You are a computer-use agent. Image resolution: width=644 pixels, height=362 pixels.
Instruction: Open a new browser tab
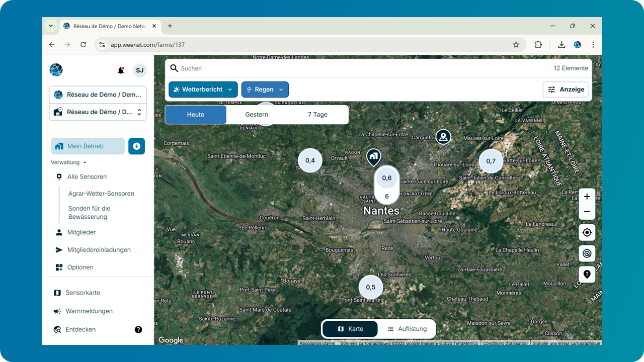pyautogui.click(x=170, y=26)
